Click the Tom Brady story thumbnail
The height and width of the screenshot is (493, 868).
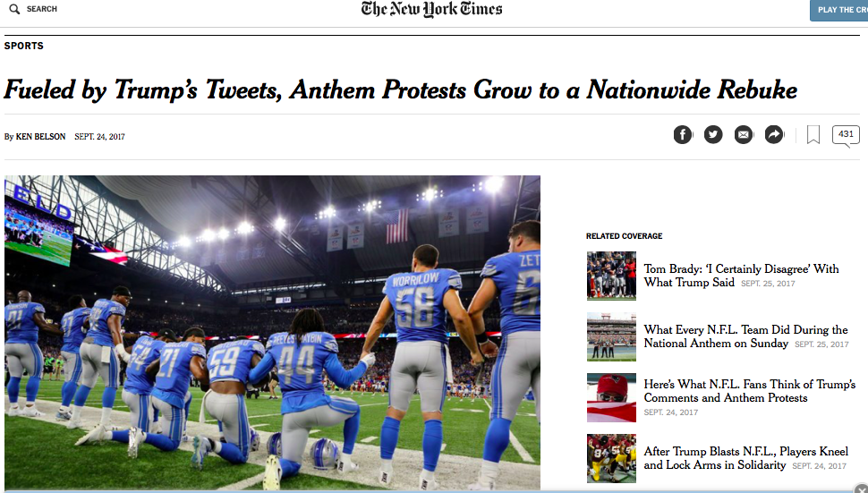(611, 276)
